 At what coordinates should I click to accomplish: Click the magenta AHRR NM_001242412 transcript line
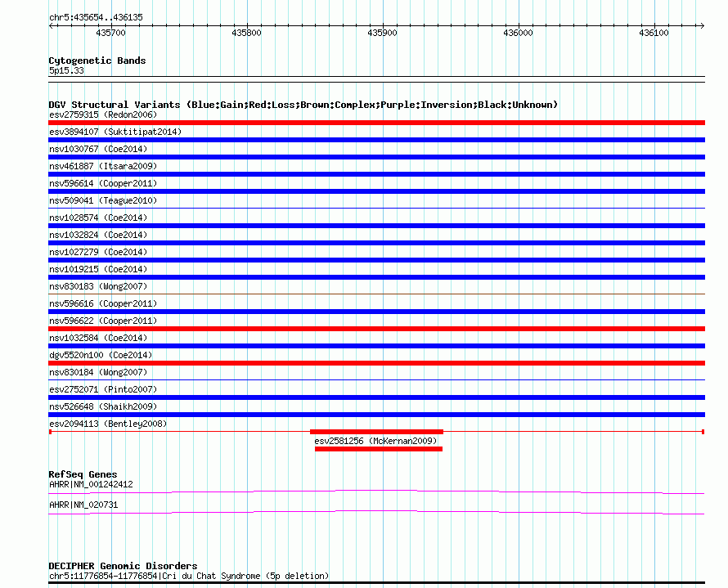(x=376, y=492)
